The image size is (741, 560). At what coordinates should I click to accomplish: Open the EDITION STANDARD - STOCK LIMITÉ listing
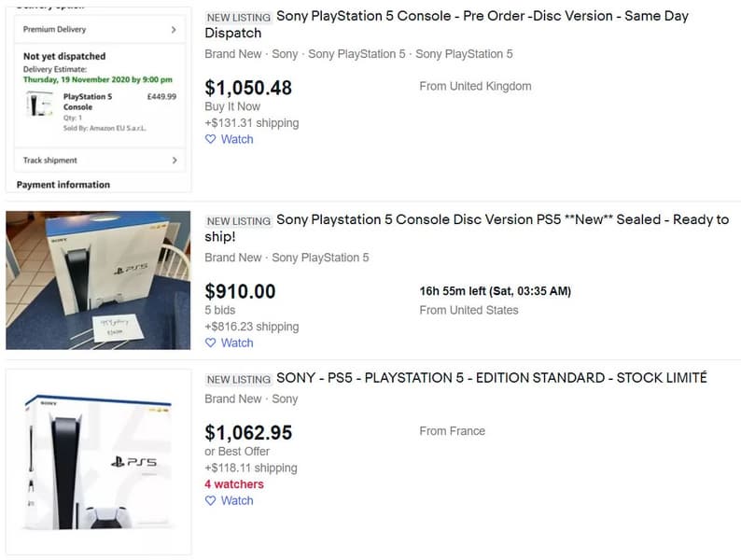coord(491,378)
